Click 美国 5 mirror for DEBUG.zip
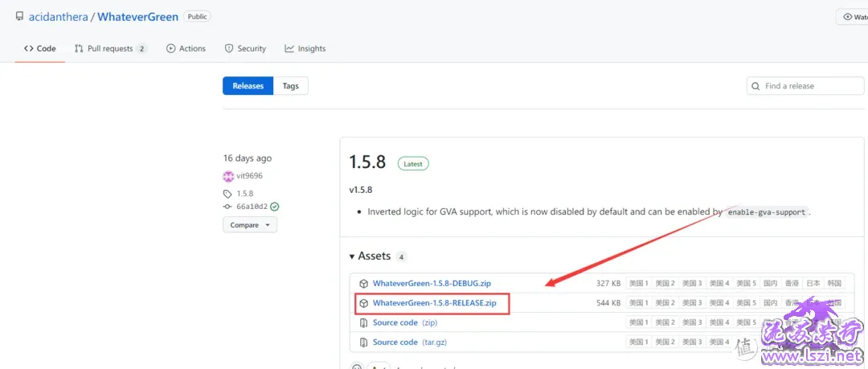This screenshot has height=369, width=868. tap(747, 283)
